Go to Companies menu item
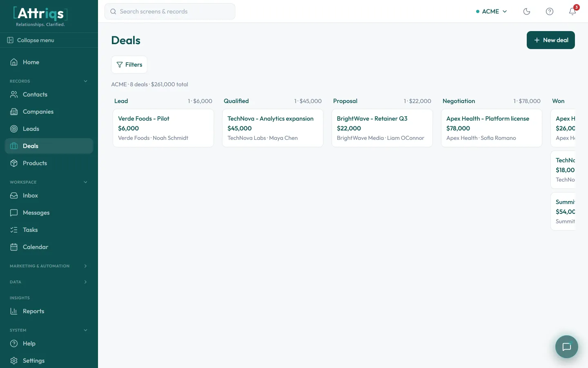 pos(49,112)
